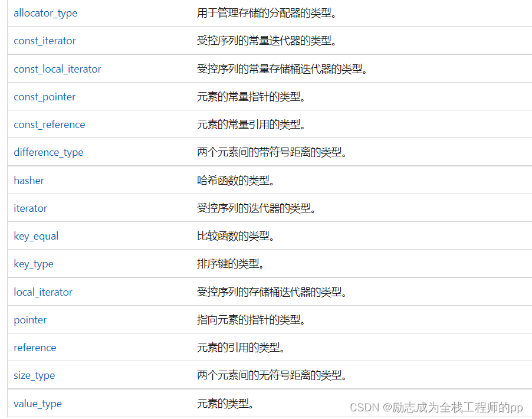This screenshot has width=532, height=419.
Task: Select text '排序键的类型。'
Action: pos(231,264)
